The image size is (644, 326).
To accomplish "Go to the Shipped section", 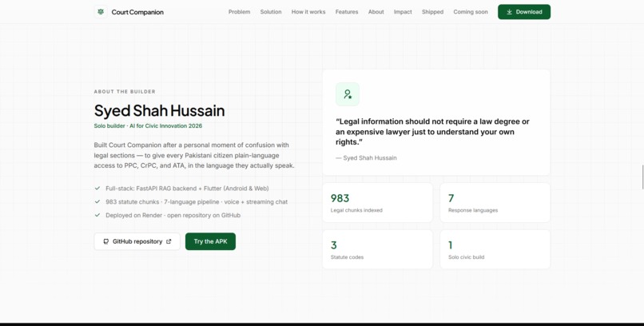I will tap(432, 12).
